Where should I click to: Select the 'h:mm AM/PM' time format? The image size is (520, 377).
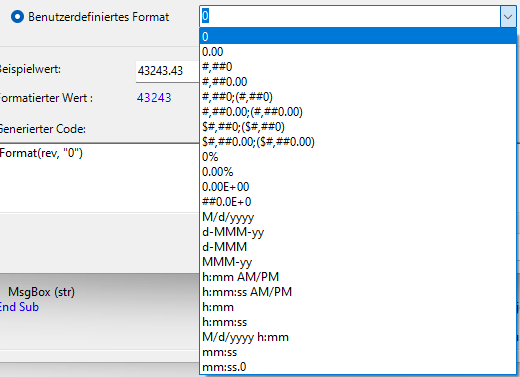[x=358, y=277]
